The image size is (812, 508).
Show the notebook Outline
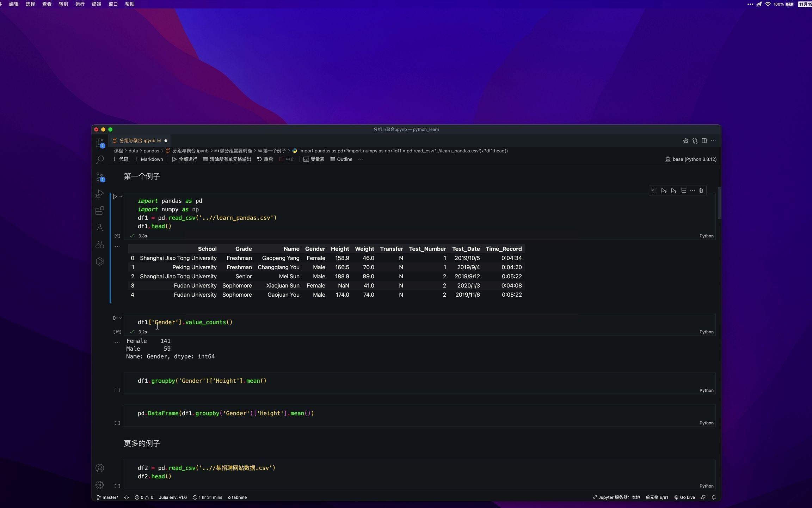341,159
